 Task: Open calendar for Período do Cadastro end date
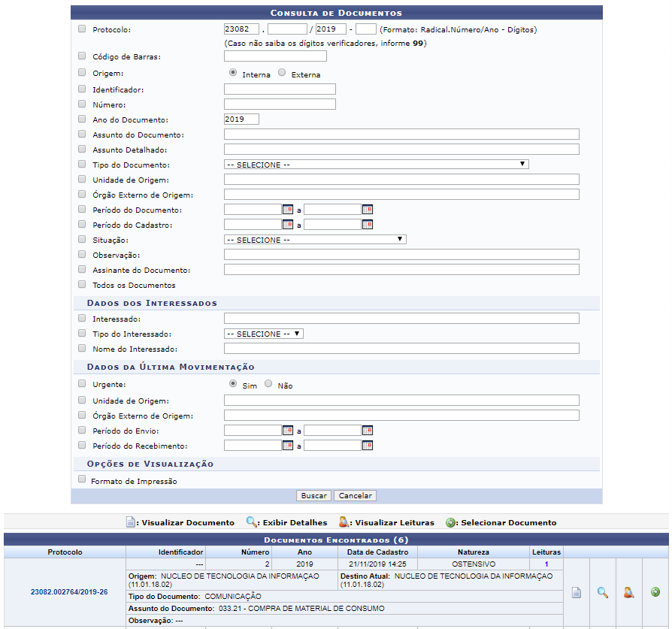(368, 225)
